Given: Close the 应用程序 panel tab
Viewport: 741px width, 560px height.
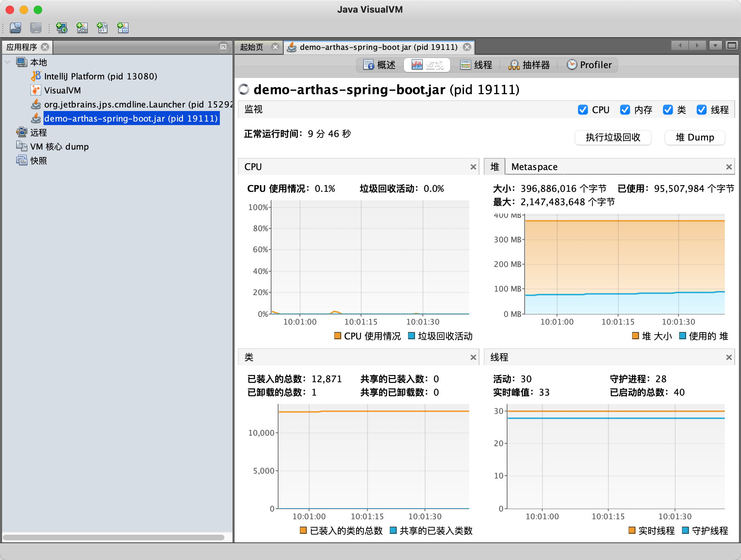Looking at the screenshot, I should (x=45, y=47).
